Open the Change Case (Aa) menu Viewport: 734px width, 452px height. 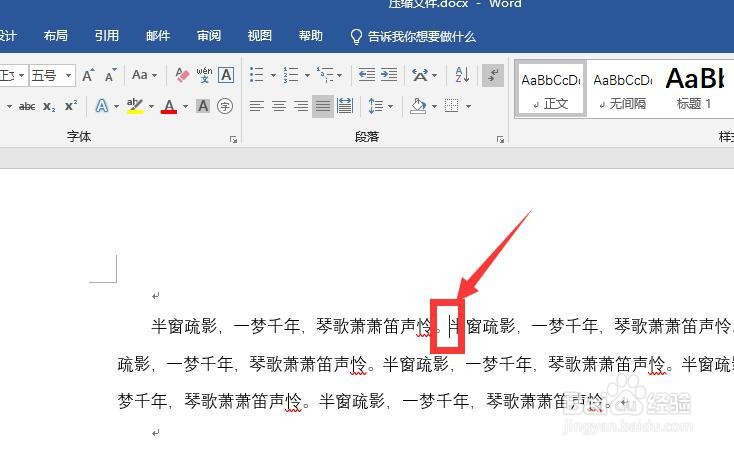pyautogui.click(x=144, y=75)
